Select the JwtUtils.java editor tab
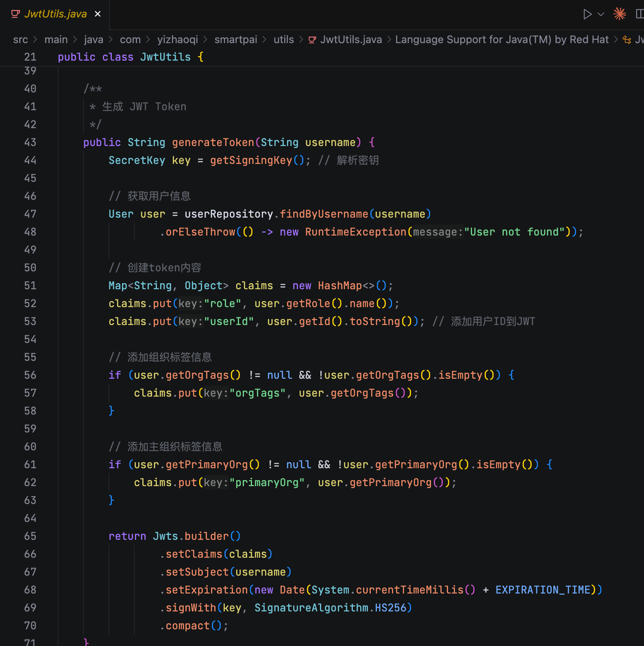The image size is (644, 646). click(55, 14)
